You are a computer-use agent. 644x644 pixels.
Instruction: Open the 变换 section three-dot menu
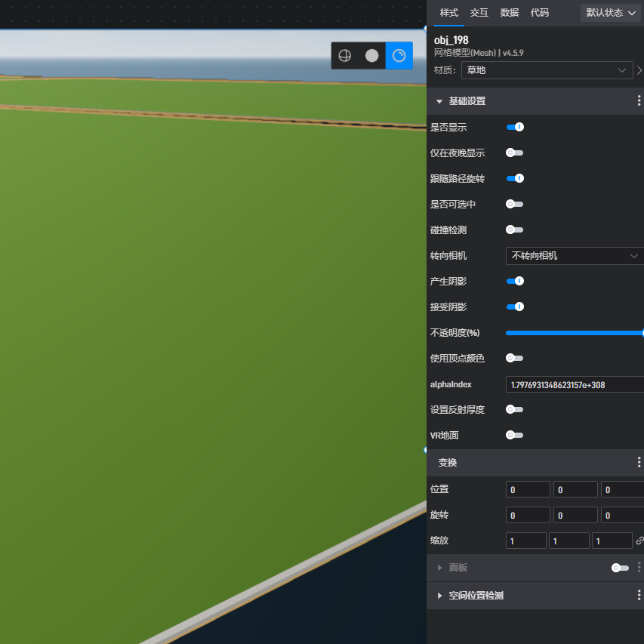click(639, 463)
